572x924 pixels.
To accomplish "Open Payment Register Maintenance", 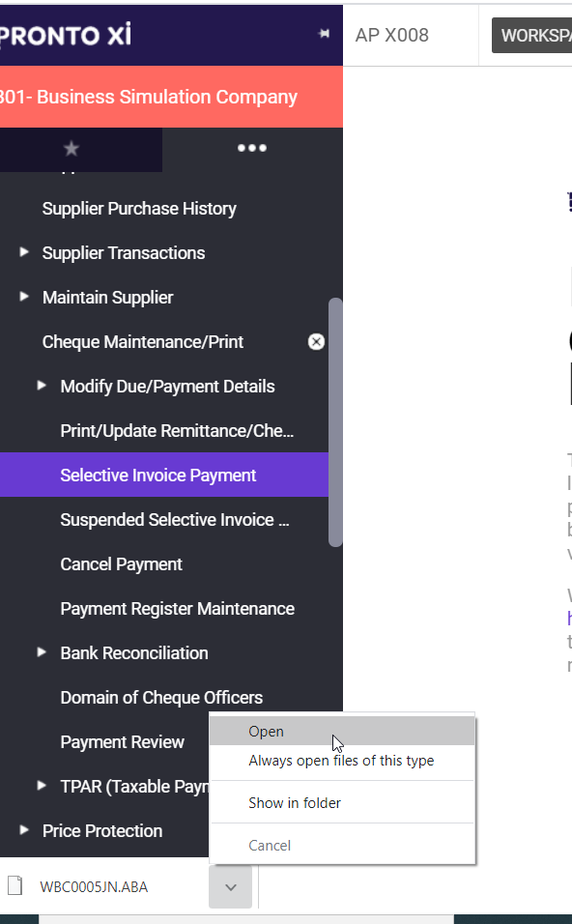I will [x=178, y=609].
